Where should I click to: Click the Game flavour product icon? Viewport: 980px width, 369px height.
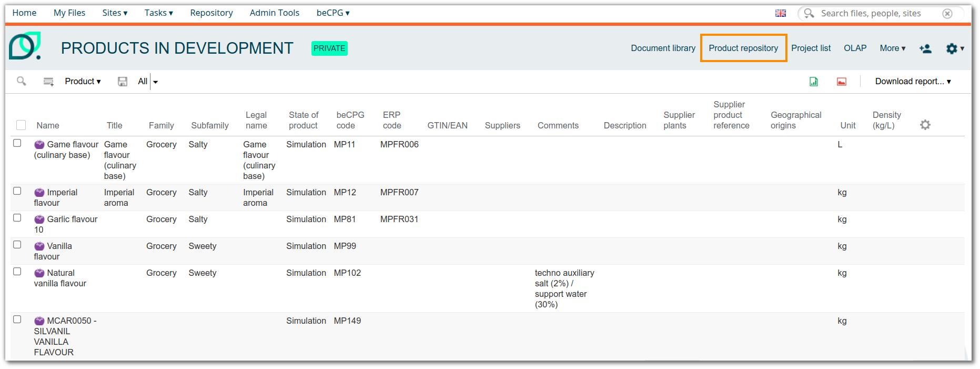(x=39, y=145)
